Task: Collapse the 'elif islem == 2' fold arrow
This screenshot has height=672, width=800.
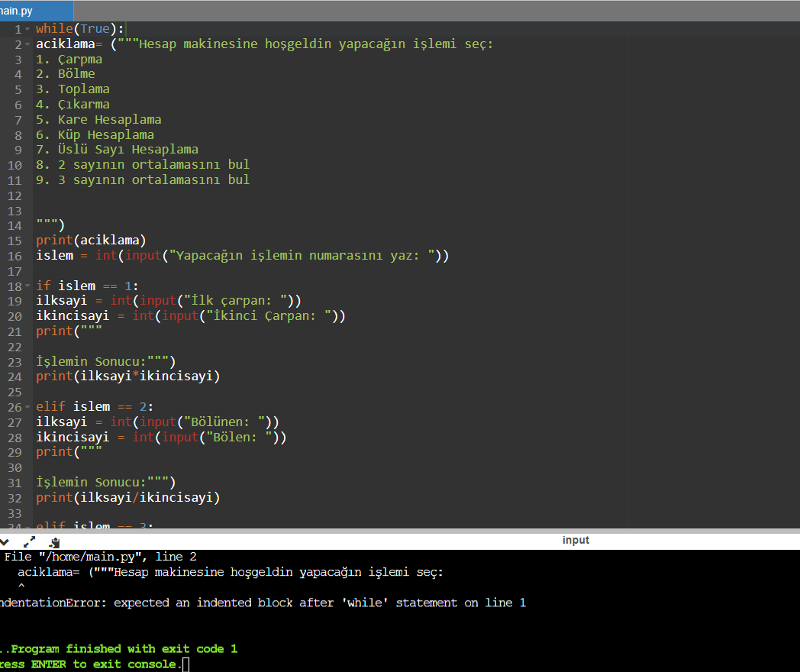Action: (27, 407)
